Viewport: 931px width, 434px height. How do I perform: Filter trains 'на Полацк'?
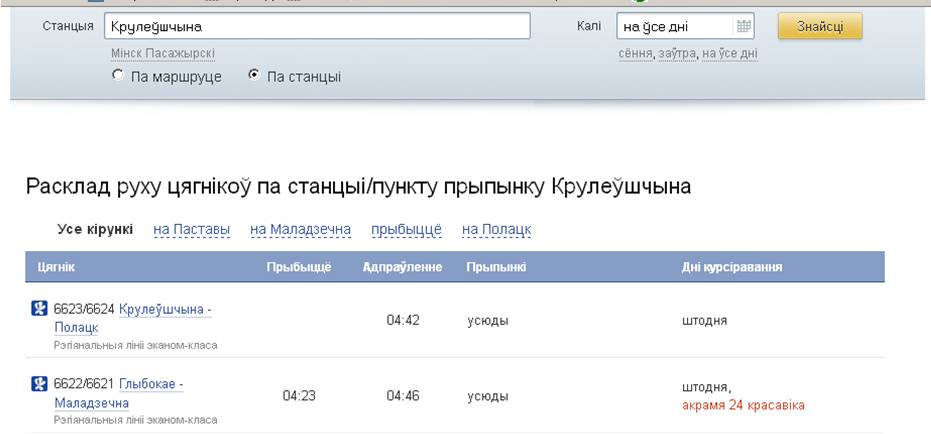tap(496, 230)
